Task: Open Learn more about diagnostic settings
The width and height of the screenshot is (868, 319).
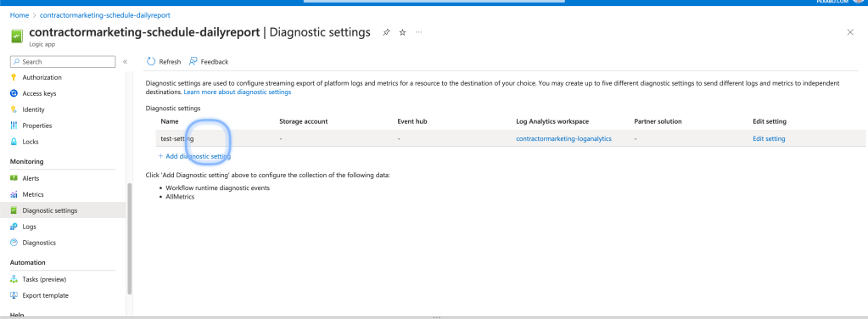Action: pyautogui.click(x=238, y=92)
